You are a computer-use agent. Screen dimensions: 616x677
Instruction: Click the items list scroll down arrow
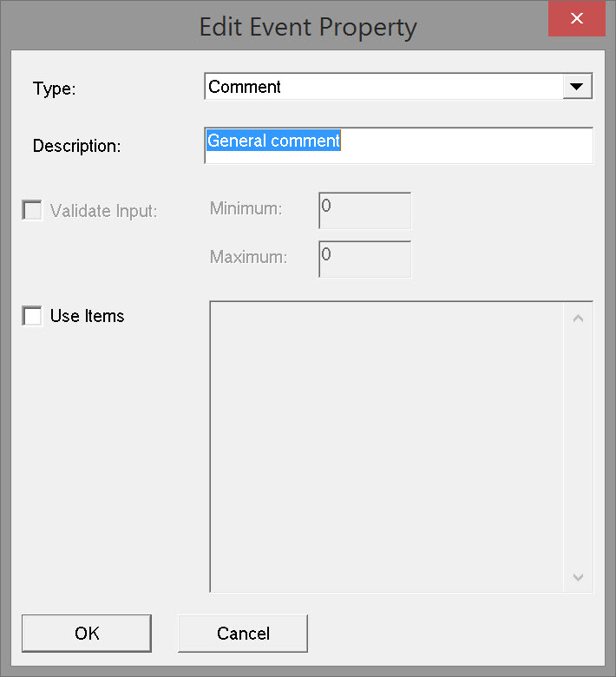click(x=579, y=577)
